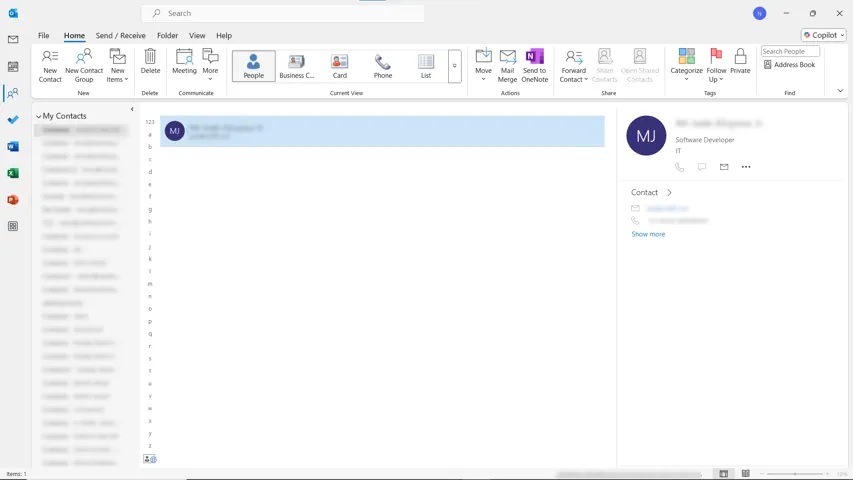This screenshot has height=480, width=853.
Task: Schedule a Meeting with contact
Action: point(184,61)
